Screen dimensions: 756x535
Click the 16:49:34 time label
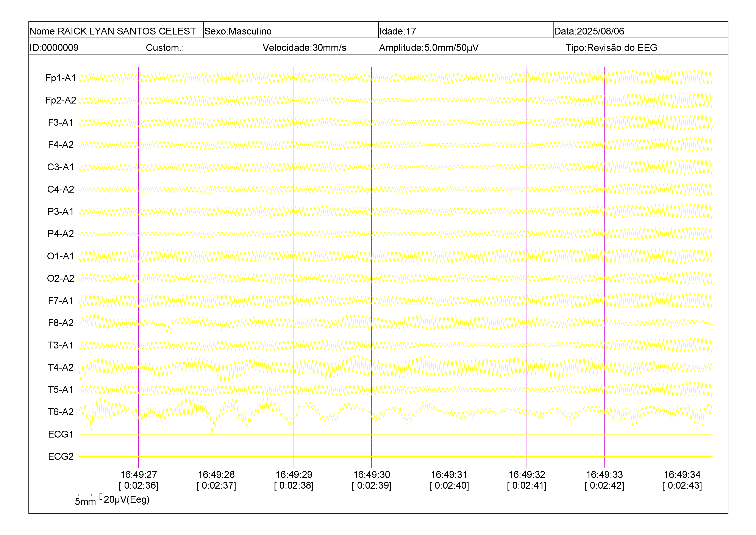coord(682,474)
